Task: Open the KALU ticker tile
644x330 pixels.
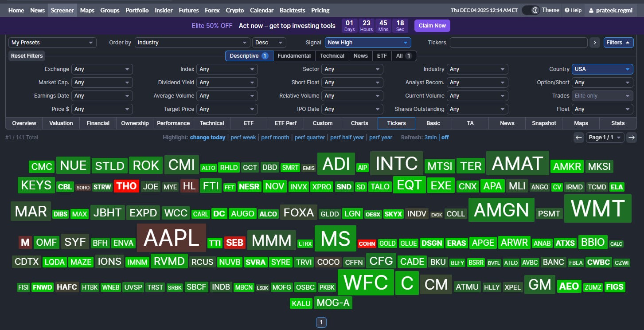Action: pyautogui.click(x=301, y=304)
